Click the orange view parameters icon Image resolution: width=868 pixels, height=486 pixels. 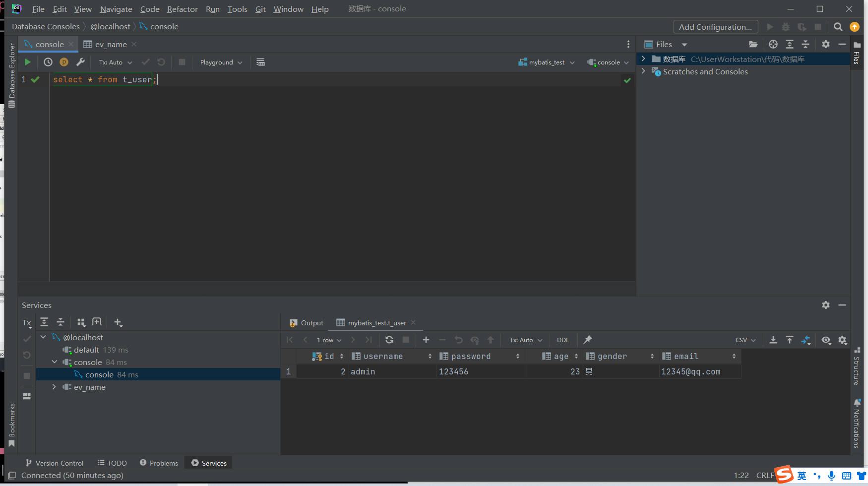click(x=64, y=62)
